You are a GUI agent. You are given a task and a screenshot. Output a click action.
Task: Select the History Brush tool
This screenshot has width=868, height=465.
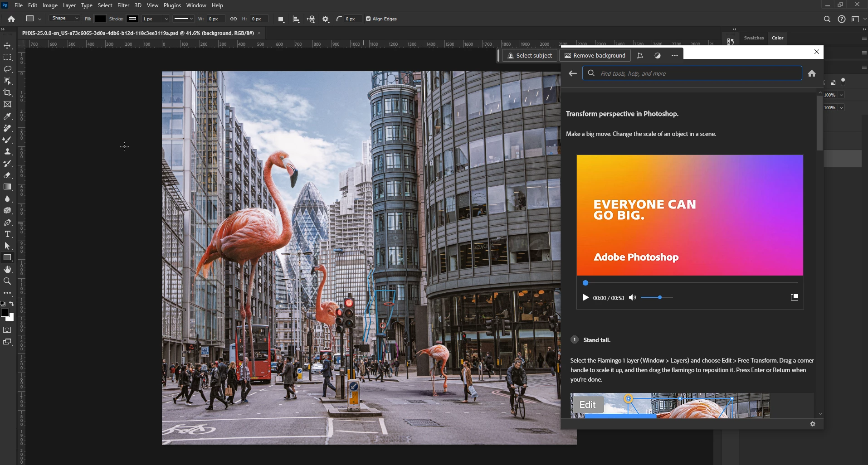[x=7, y=164]
